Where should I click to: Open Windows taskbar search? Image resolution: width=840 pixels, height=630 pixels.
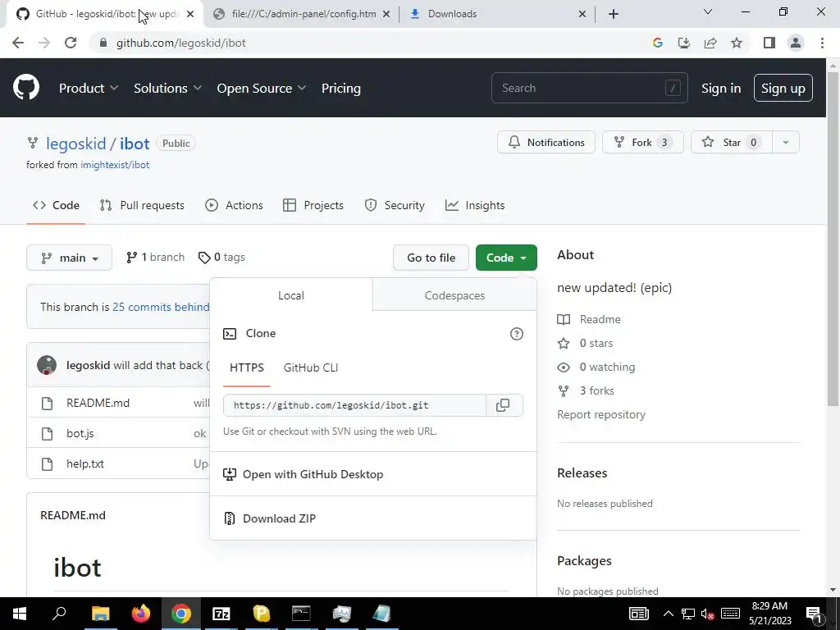pyautogui.click(x=59, y=614)
